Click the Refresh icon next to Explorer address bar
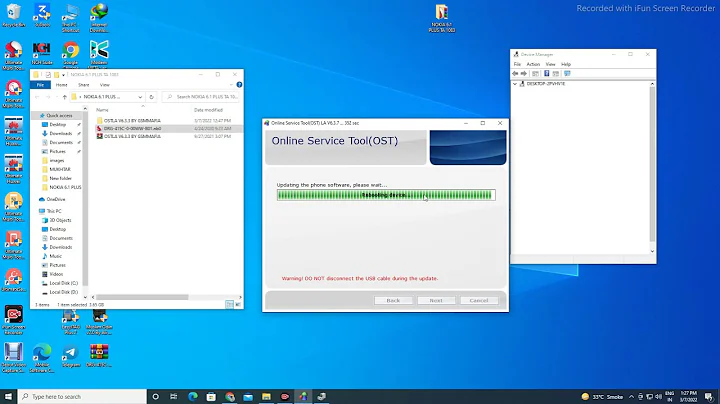Image resolution: width=720 pixels, height=404 pixels. tap(152, 97)
